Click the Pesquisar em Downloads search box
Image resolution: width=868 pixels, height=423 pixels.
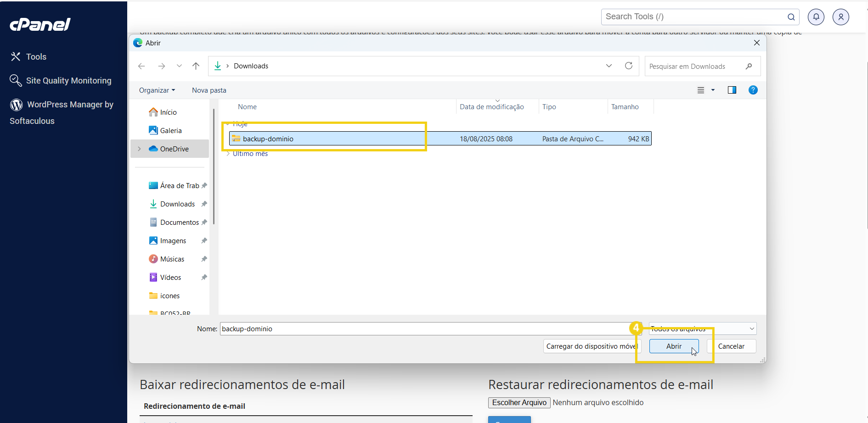click(702, 66)
